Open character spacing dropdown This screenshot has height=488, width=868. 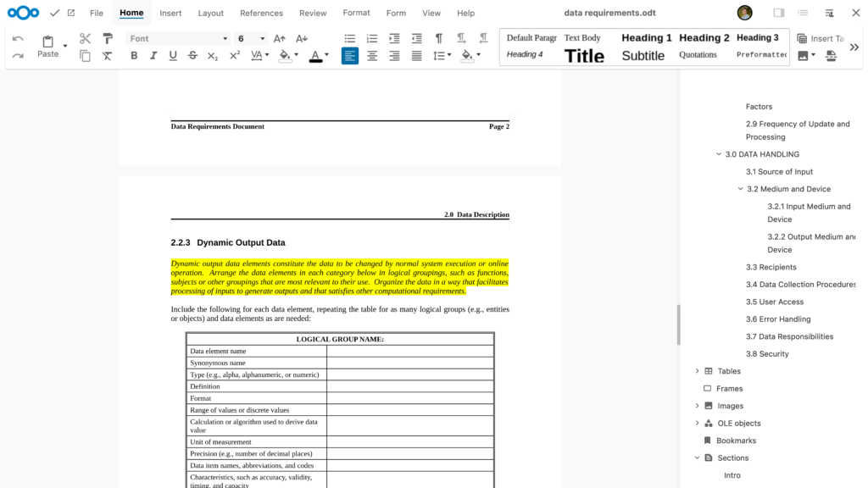click(267, 55)
